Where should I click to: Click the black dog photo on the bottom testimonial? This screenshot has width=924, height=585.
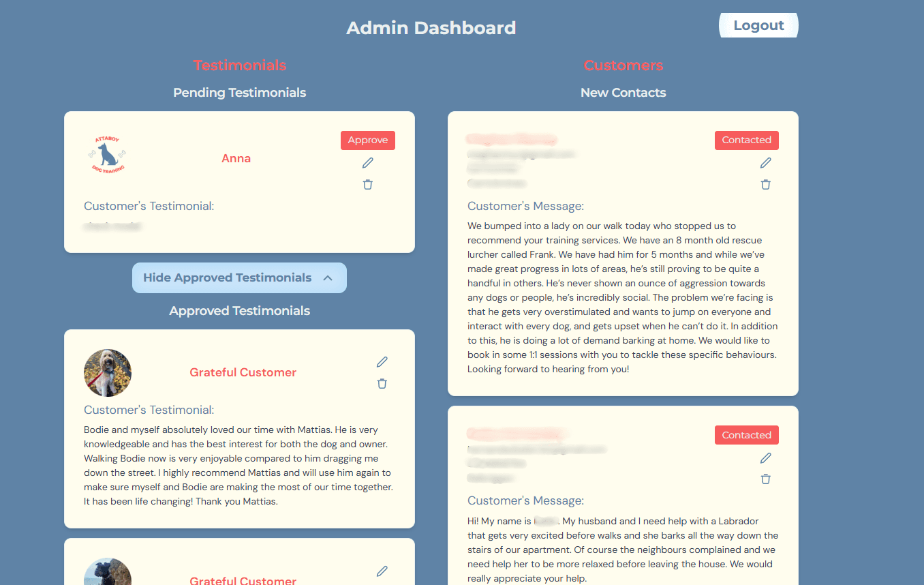pyautogui.click(x=108, y=573)
